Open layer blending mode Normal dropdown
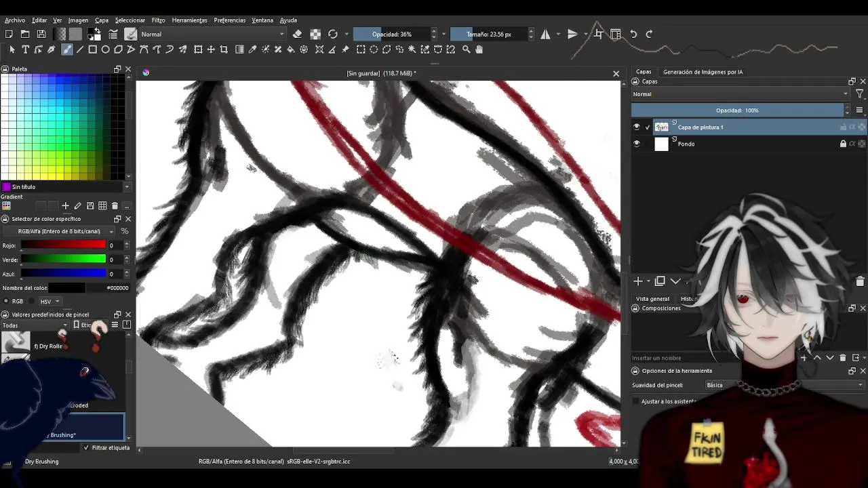The width and height of the screenshot is (868, 488). [740, 94]
